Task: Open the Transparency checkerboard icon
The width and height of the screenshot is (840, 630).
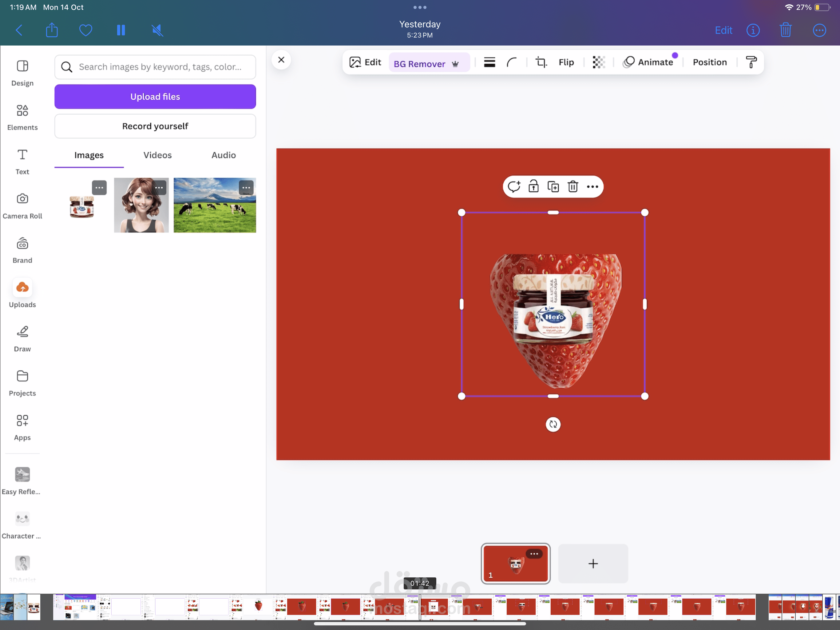Action: pyautogui.click(x=598, y=62)
